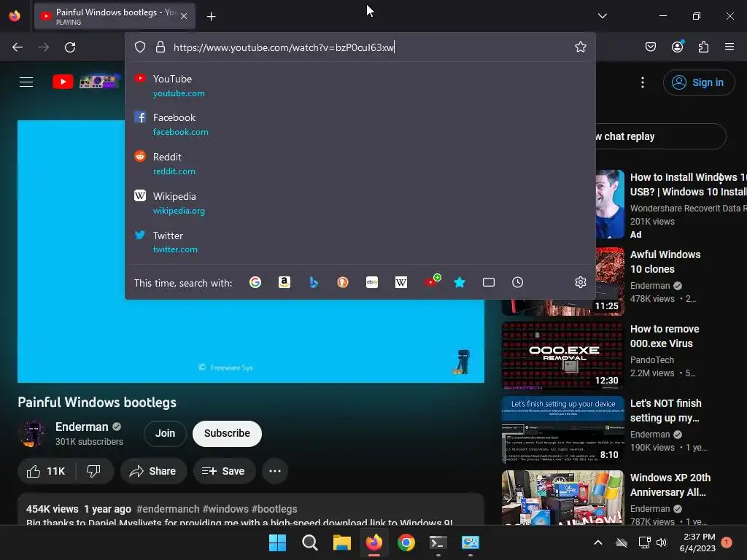Open the terminal app in taskbar

(x=438, y=542)
